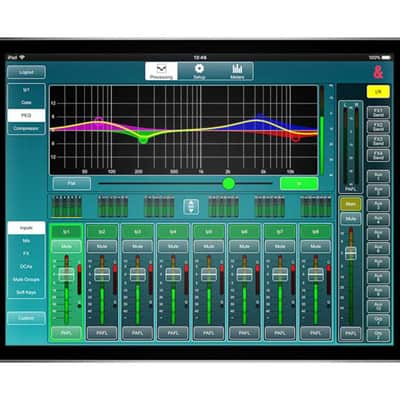400x400 pixels.
Task: Open the Setup gear screen
Action: click(199, 71)
